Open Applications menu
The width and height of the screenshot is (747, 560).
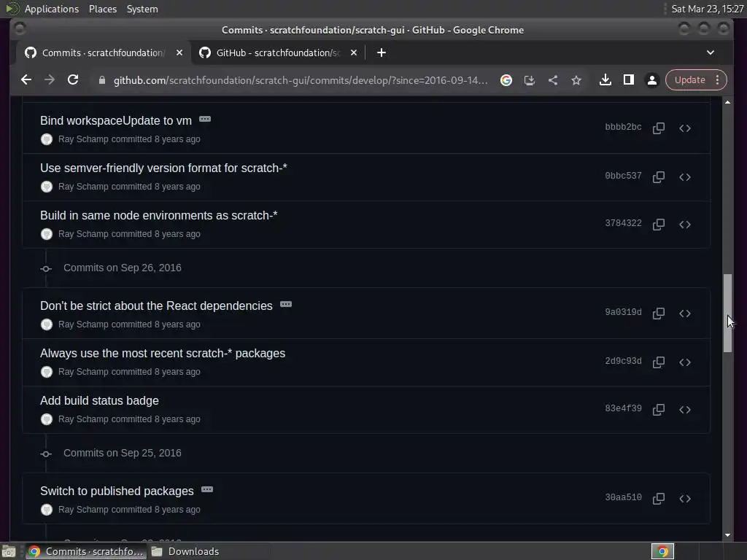pyautogui.click(x=52, y=9)
